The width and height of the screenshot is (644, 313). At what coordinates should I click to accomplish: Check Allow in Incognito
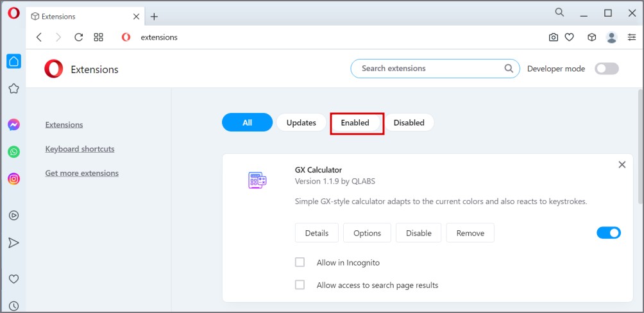[300, 262]
